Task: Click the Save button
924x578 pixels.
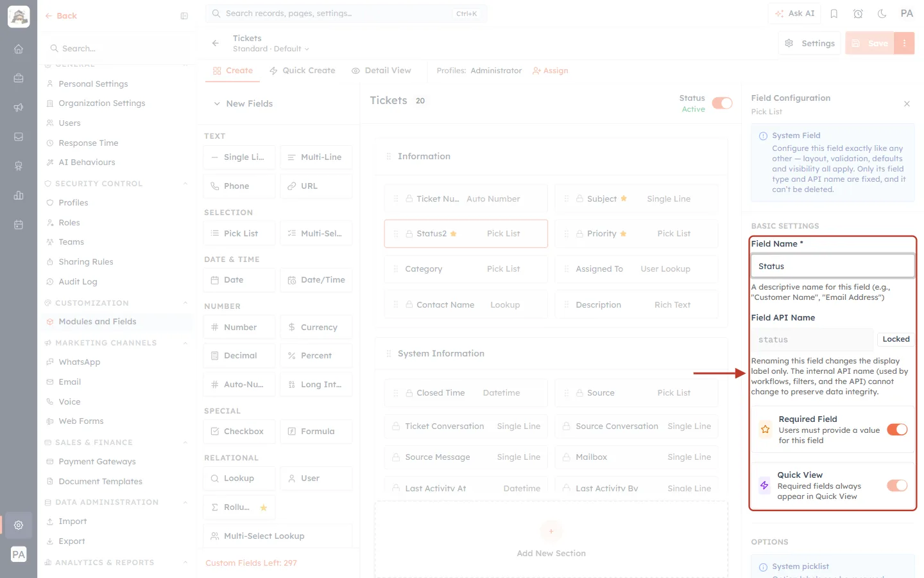Action: [x=870, y=43]
